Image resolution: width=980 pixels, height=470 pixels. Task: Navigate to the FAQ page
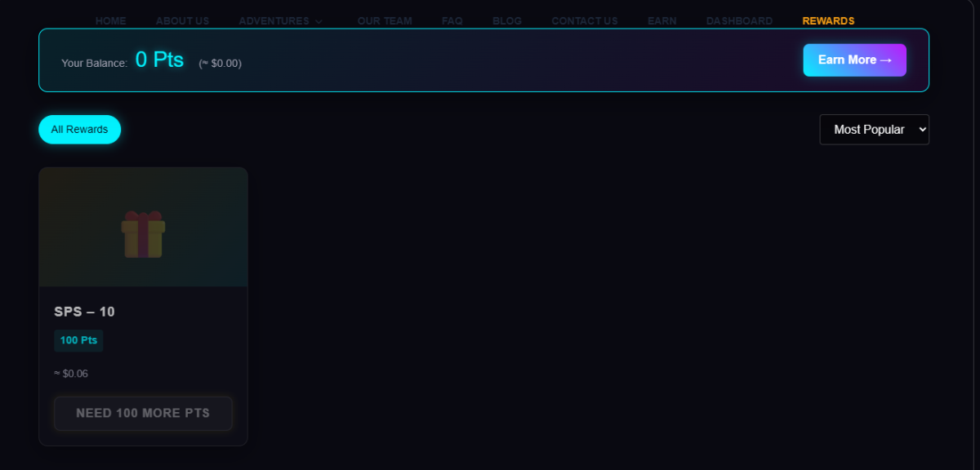[452, 21]
